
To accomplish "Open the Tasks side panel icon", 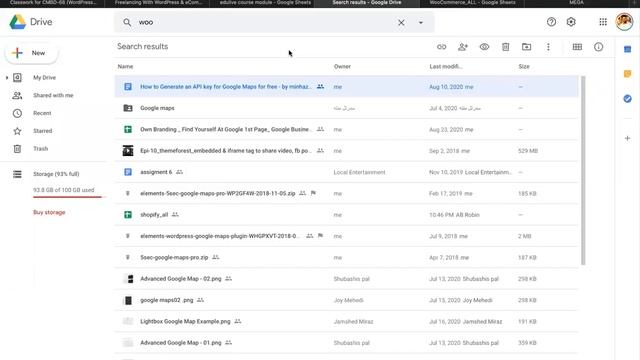I will tap(628, 99).
